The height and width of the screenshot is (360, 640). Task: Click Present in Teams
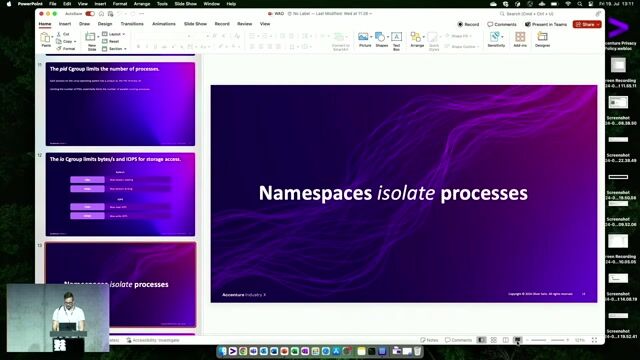[x=546, y=24]
